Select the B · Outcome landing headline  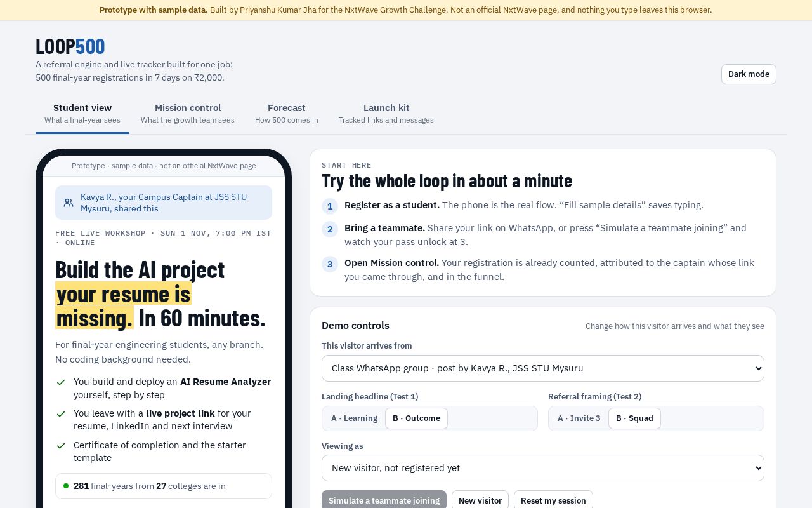(416, 418)
